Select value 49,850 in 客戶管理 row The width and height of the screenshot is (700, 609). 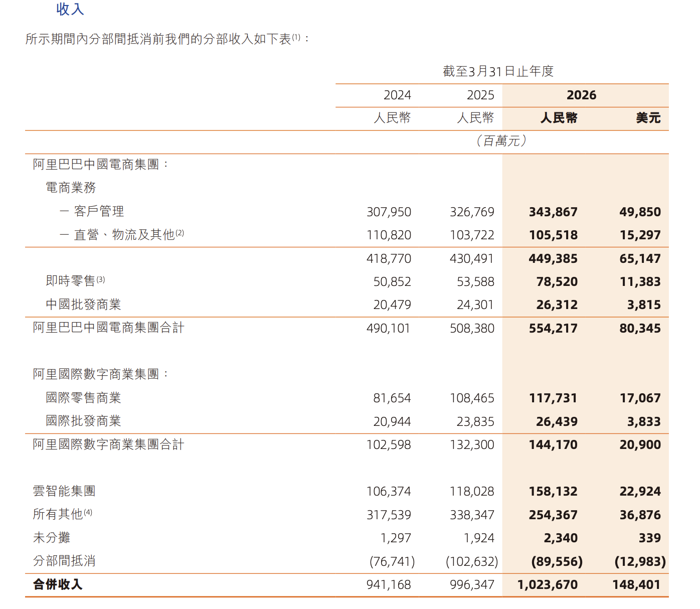(x=640, y=212)
